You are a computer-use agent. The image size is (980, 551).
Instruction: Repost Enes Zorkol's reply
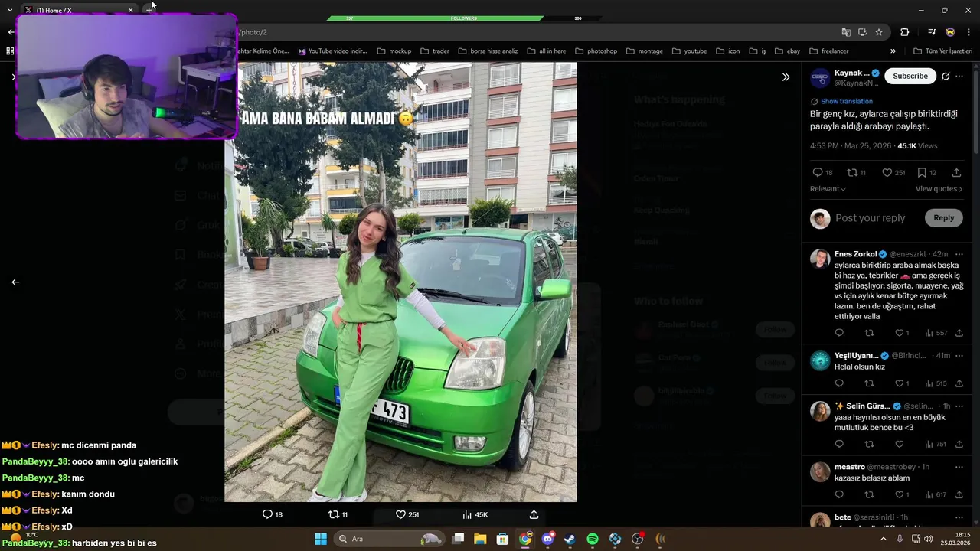869,333
